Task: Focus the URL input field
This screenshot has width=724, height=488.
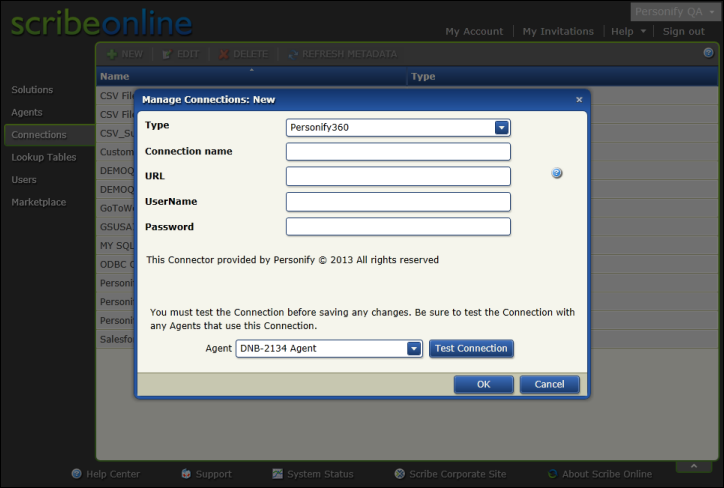Action: coord(398,176)
